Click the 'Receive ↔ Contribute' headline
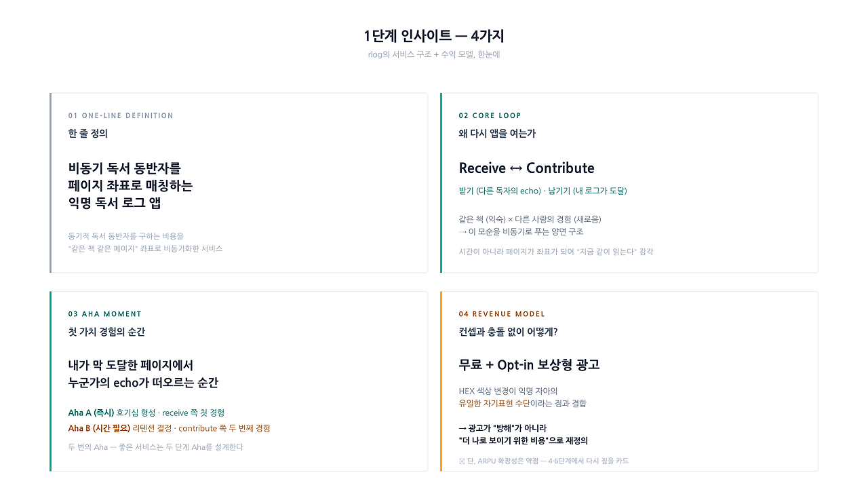Viewport: 868px width, 496px height. tap(527, 168)
